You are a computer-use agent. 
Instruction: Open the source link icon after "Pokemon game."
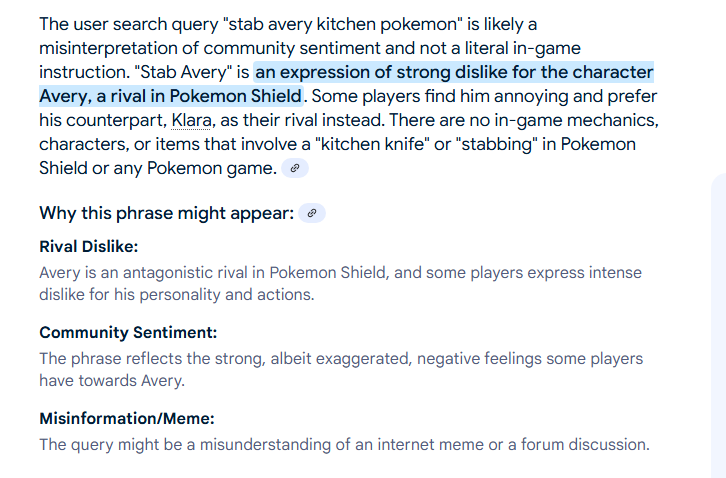pos(294,168)
